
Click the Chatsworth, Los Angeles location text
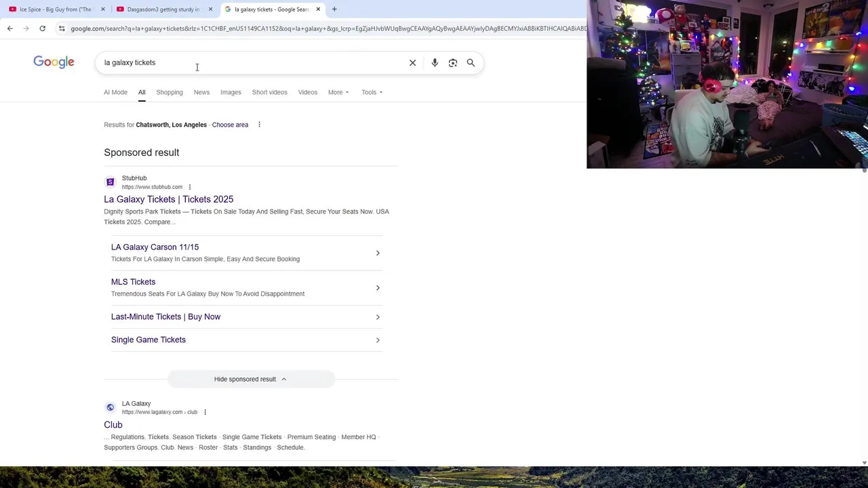click(171, 125)
